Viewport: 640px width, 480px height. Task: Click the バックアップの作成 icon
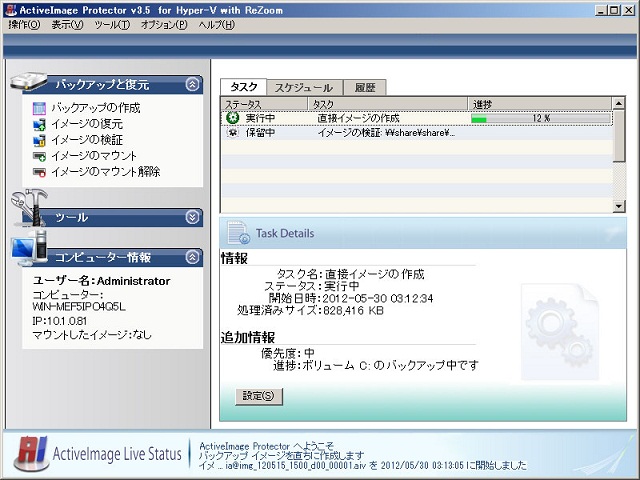(39, 108)
